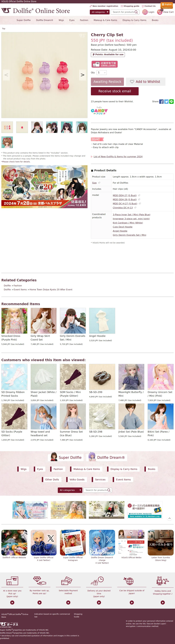The image size is (175, 644).
Task: Click the store pickup available badge
Action: pyautogui.click(x=105, y=64)
